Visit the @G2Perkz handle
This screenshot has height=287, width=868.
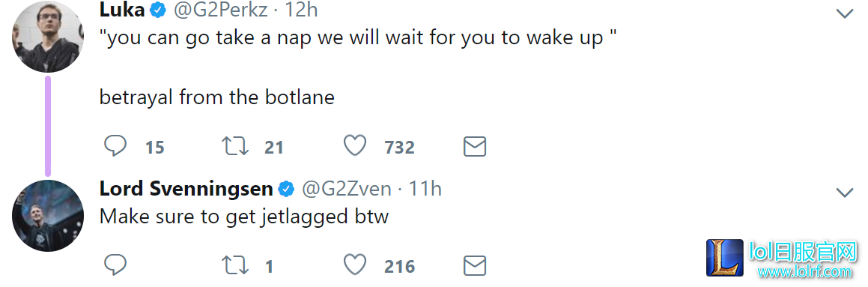(x=220, y=10)
